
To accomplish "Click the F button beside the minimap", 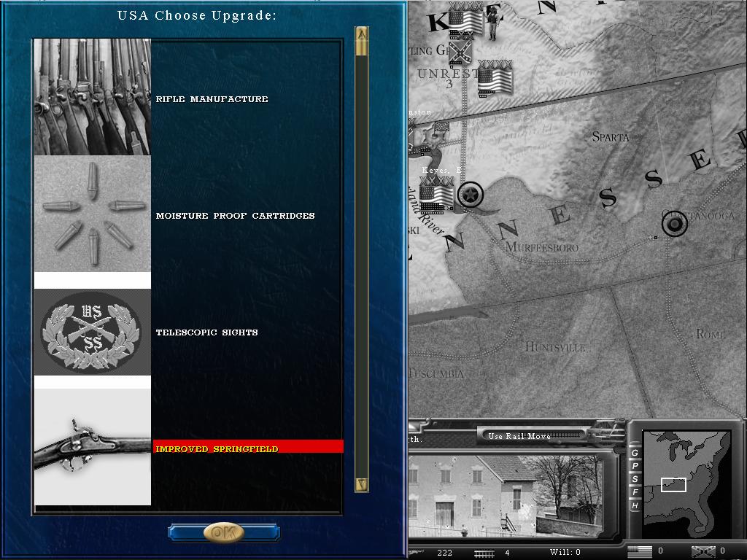I will (635, 492).
